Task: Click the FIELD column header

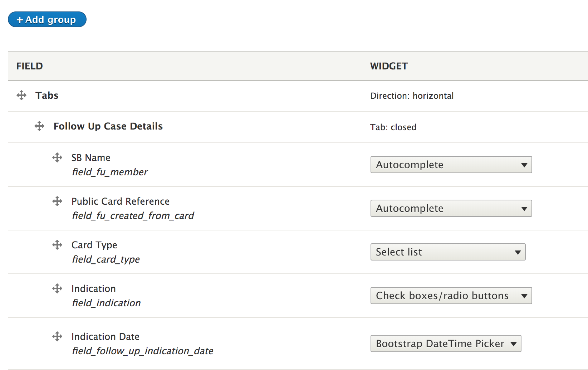Action: (30, 66)
